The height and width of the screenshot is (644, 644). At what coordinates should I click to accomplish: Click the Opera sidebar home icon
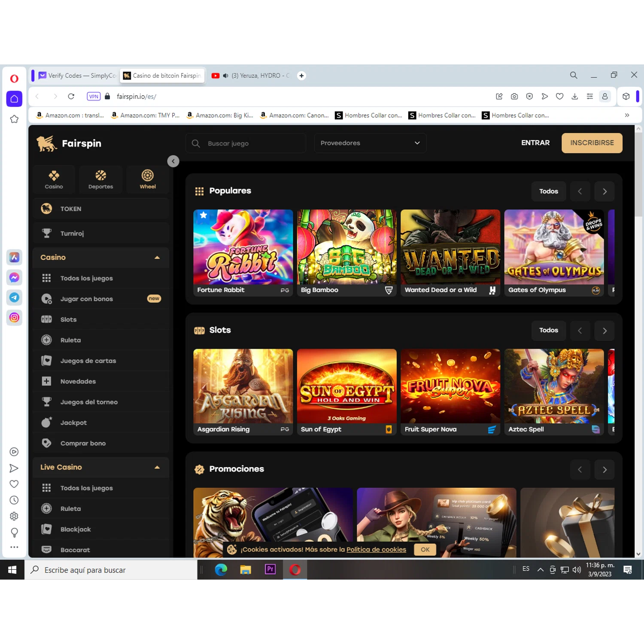pyautogui.click(x=14, y=99)
